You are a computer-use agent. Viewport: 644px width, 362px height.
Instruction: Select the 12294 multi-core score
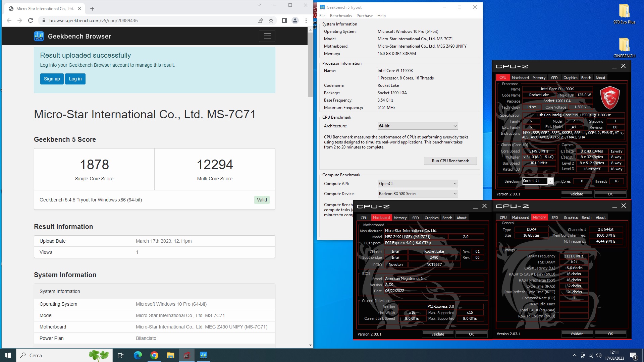point(215,165)
